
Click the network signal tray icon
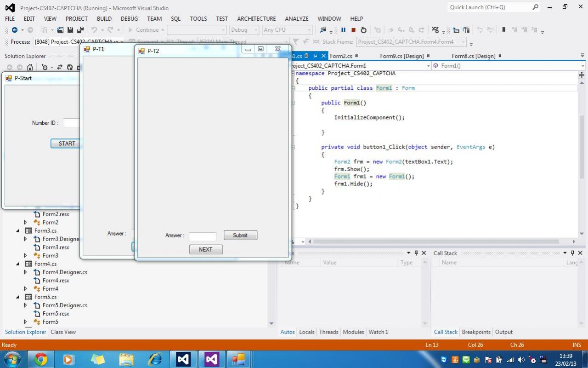[510, 360]
